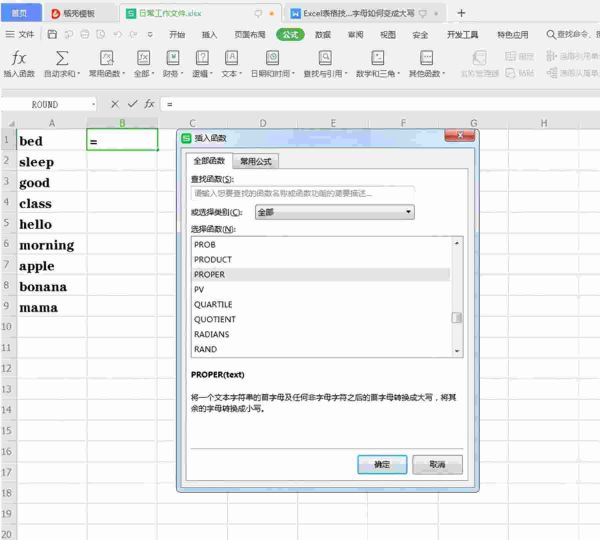Click the 确定 button in dialog
The height and width of the screenshot is (540, 600).
(x=382, y=464)
